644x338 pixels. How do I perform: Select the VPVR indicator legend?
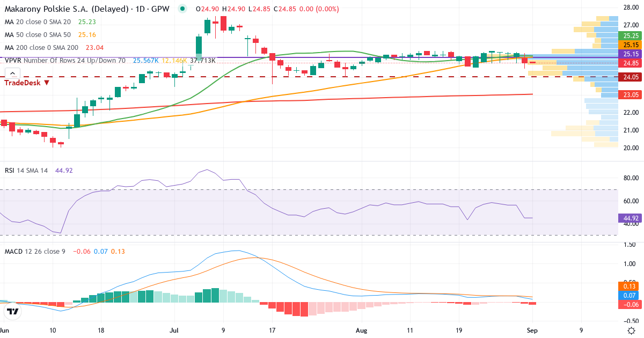click(x=65, y=61)
